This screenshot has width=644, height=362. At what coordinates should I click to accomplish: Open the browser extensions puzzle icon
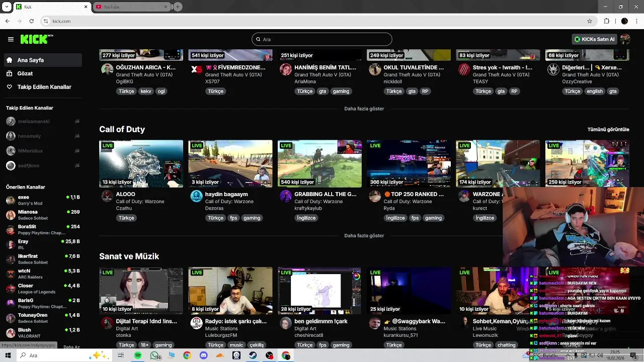606,21
